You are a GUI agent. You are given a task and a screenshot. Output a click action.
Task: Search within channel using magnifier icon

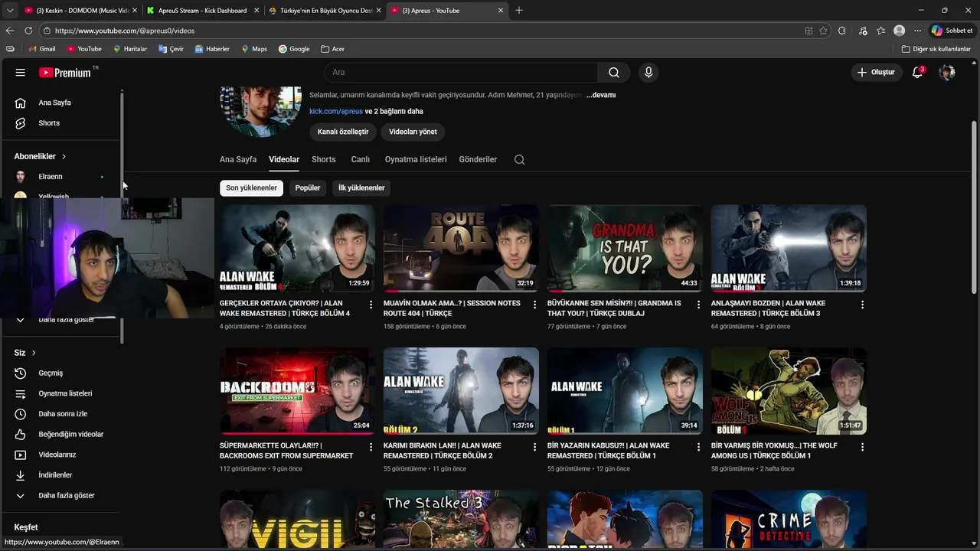pos(520,160)
